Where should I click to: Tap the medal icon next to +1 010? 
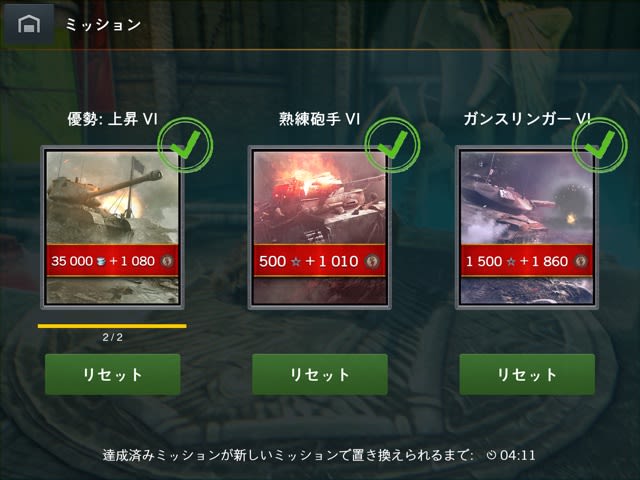372,261
